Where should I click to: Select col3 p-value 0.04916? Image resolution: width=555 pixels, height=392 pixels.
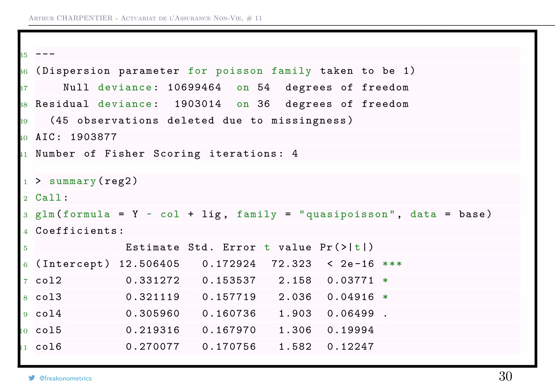(x=351, y=297)
